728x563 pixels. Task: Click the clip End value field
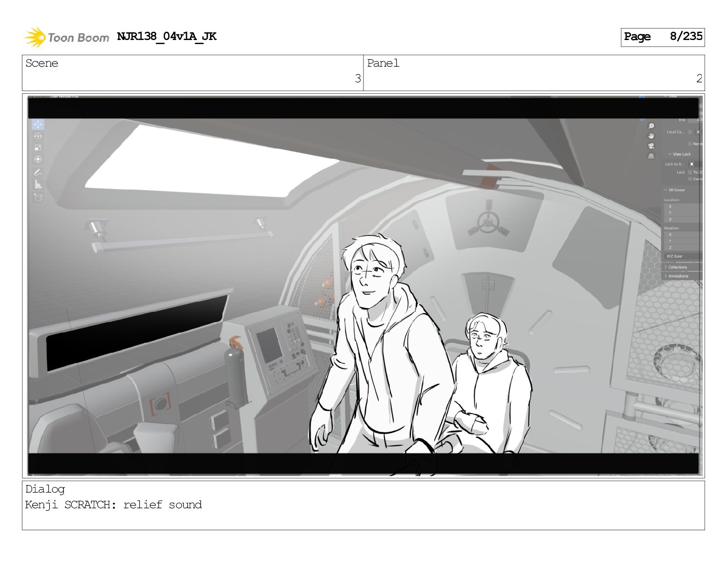pyautogui.click(x=695, y=120)
